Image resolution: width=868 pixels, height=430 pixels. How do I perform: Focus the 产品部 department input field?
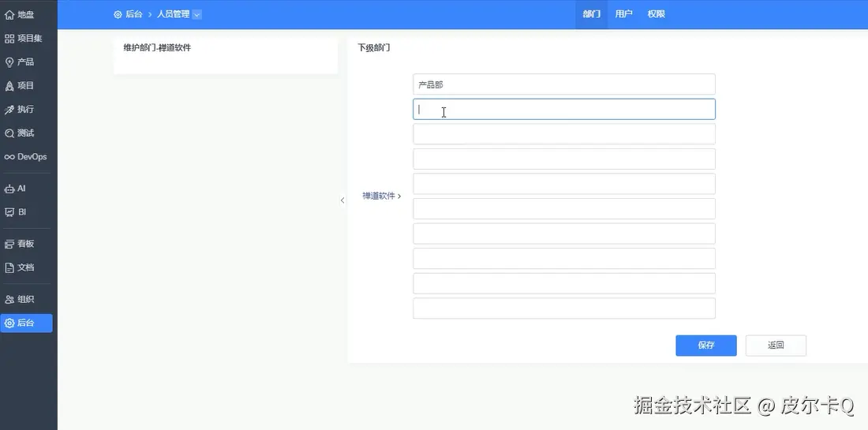tap(564, 84)
